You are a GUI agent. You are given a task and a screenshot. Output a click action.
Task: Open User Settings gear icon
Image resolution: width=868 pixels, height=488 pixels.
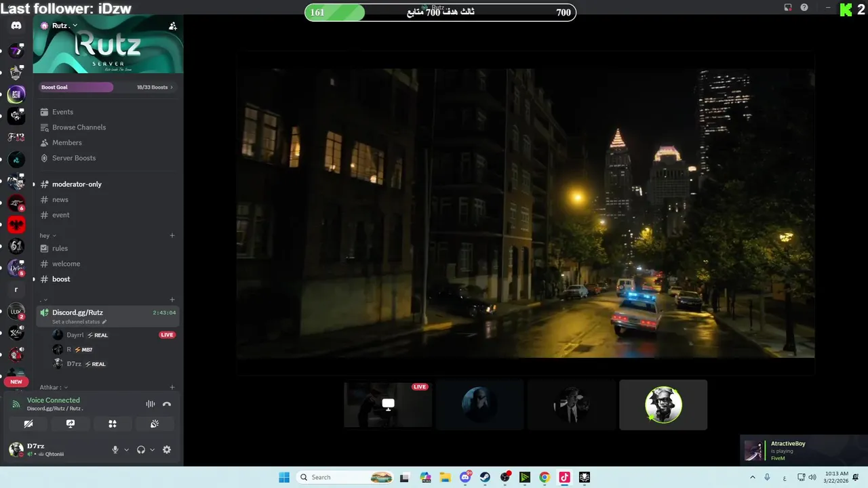tap(167, 450)
